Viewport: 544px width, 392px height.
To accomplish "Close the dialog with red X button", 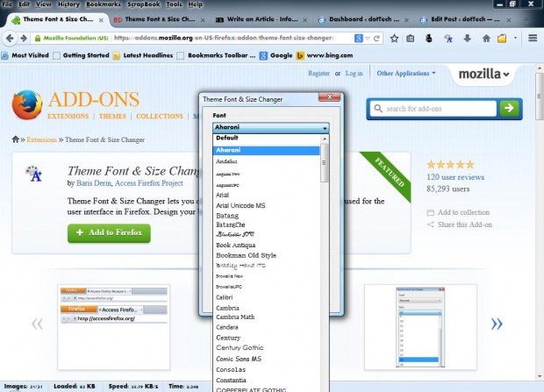I will (x=330, y=96).
